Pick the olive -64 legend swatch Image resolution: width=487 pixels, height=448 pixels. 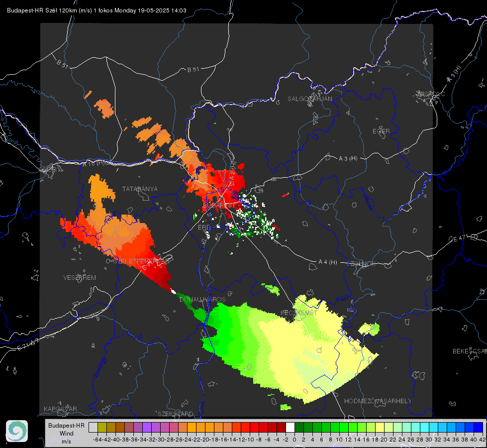(102, 428)
